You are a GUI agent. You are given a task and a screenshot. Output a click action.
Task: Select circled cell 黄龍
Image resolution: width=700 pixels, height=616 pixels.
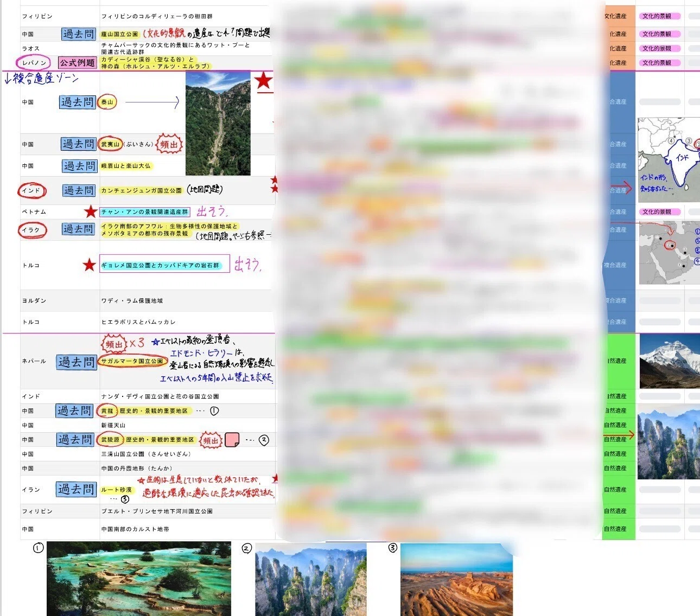[107, 410]
